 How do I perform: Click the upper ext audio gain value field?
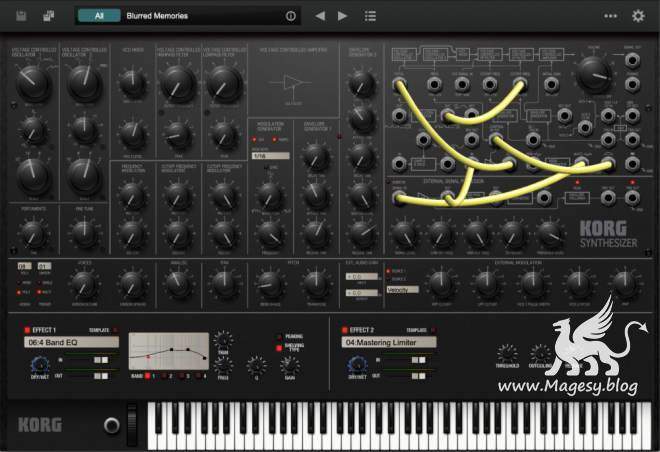pos(362,277)
